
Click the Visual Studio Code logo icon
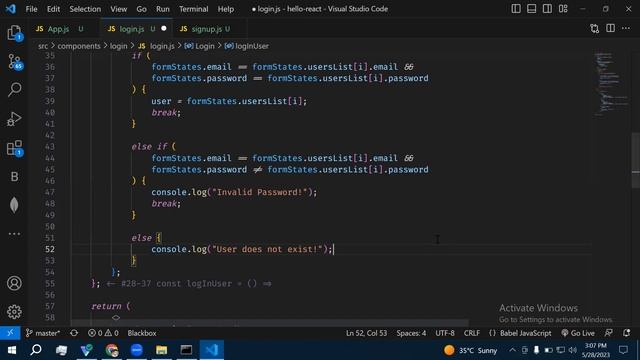tap(11, 9)
